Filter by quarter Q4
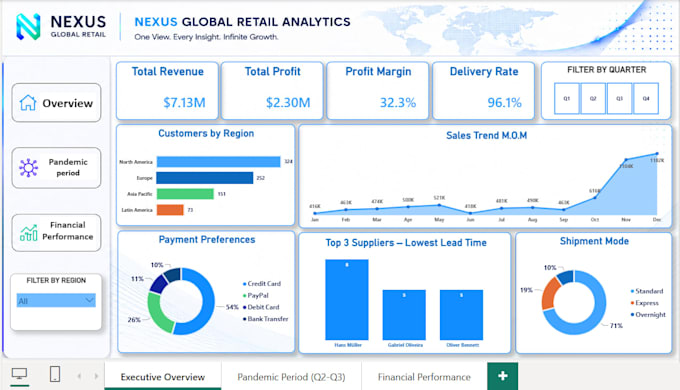680x390 pixels. (x=646, y=98)
